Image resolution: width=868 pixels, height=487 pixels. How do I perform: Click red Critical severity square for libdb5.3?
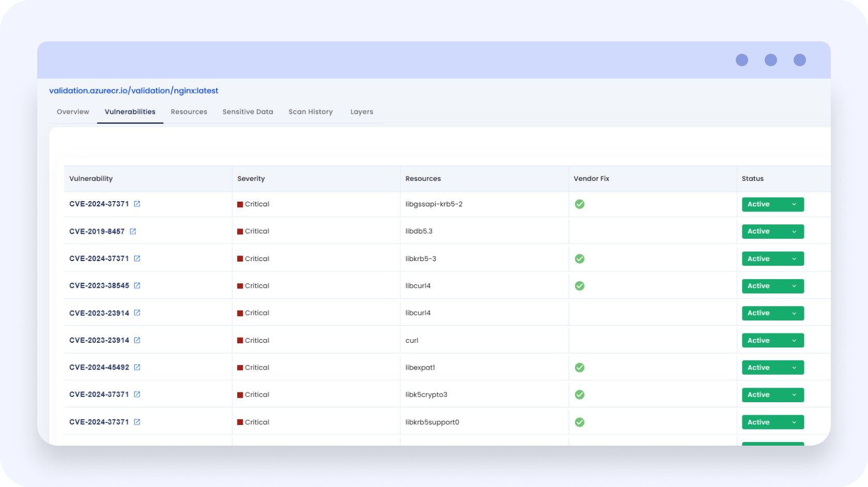[240, 232]
